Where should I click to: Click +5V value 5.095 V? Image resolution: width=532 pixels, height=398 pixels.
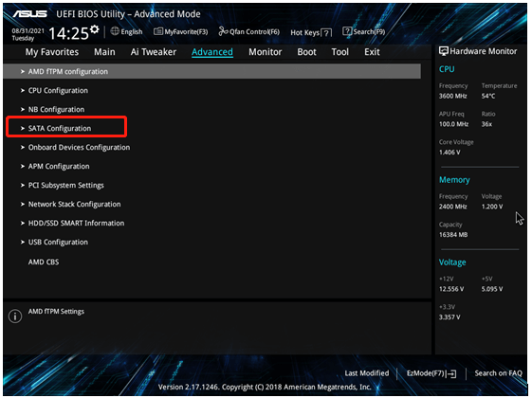pos(492,289)
